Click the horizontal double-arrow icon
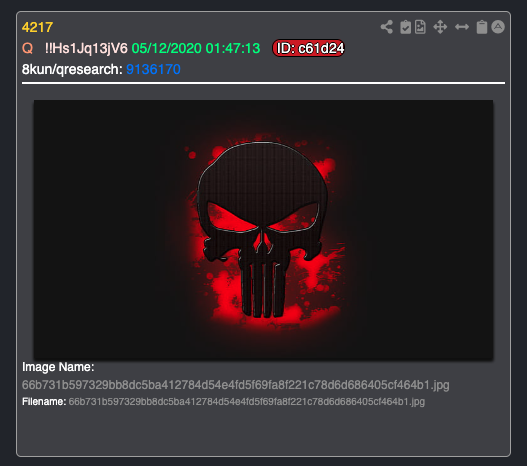 point(462,27)
